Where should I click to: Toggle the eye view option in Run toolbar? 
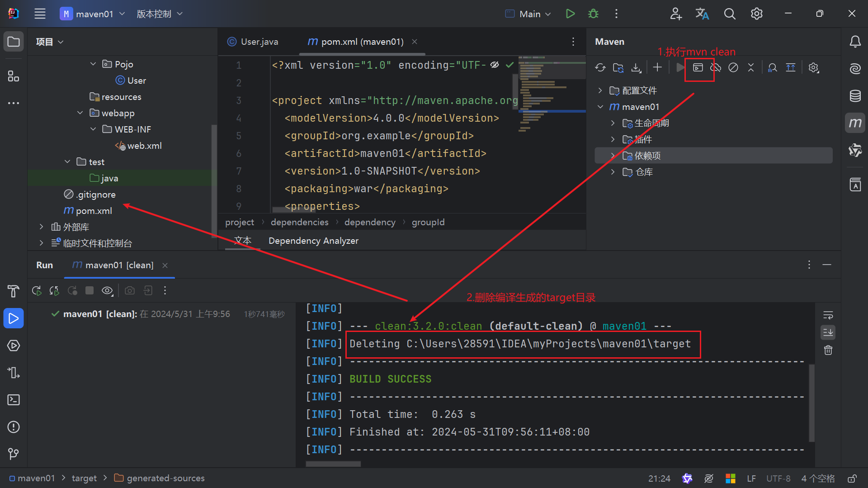[107, 290]
